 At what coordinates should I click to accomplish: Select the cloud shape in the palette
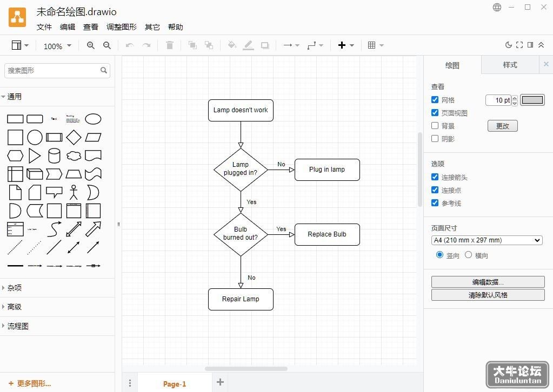pyautogui.click(x=74, y=156)
